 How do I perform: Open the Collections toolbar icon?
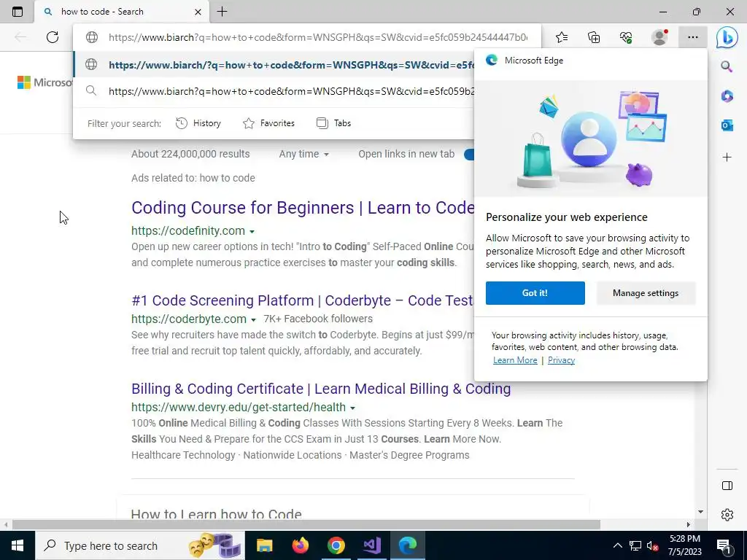(594, 37)
